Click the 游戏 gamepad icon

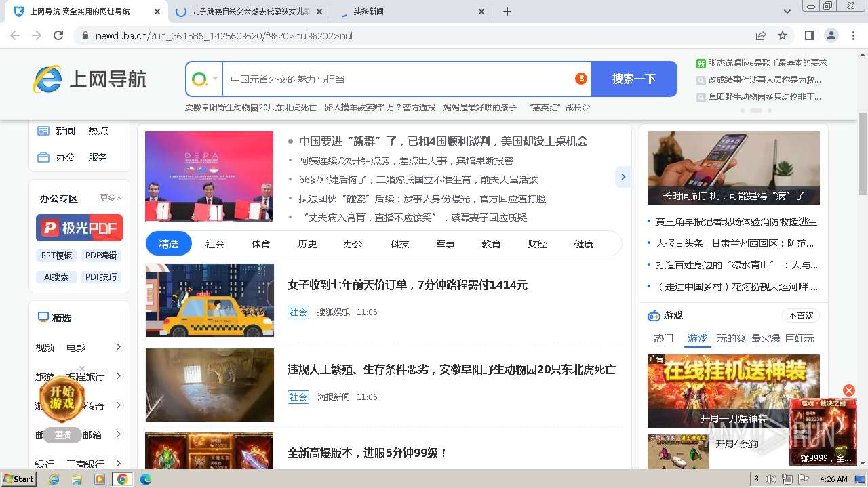[x=654, y=316]
